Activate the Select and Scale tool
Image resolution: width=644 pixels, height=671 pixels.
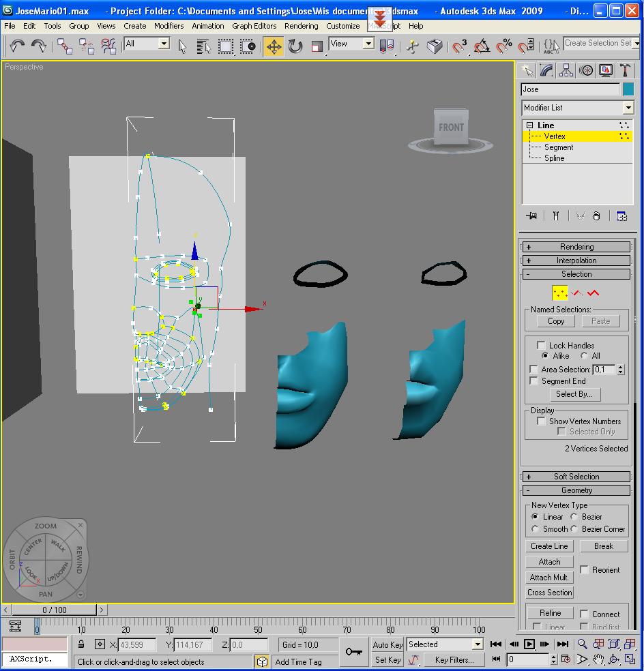tap(317, 46)
